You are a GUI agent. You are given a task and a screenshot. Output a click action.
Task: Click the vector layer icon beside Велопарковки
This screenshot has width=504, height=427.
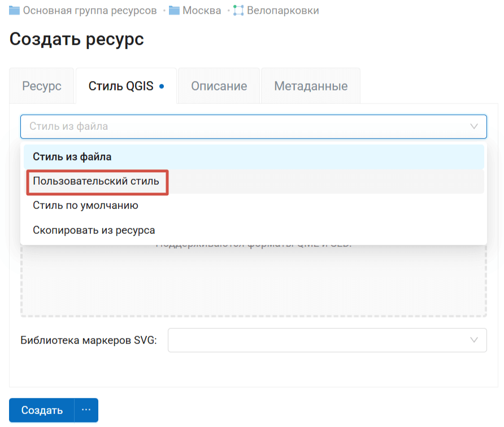(x=238, y=11)
